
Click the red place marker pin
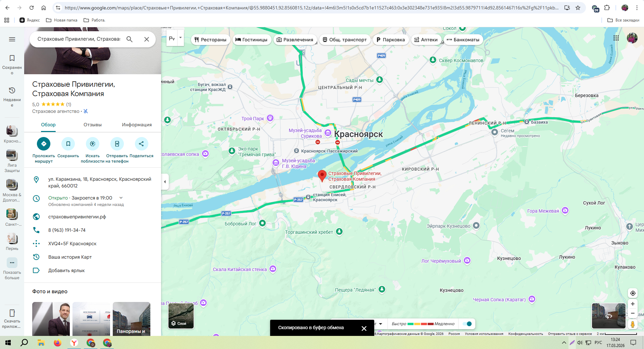tap(322, 176)
